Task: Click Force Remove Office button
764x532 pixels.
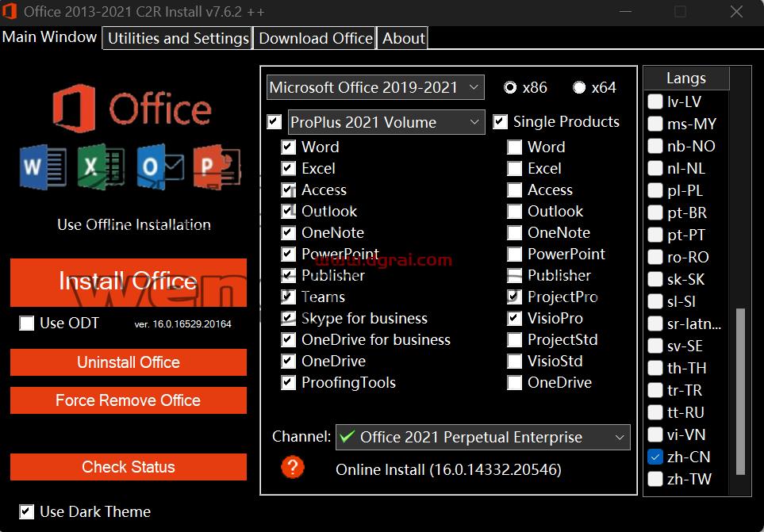Action: point(129,400)
